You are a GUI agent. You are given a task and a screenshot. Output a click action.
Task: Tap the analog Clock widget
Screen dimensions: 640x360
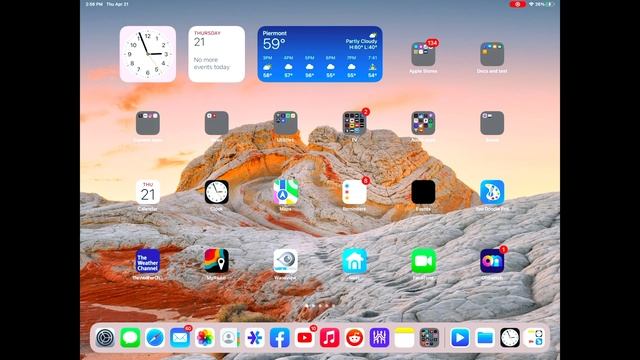point(148,54)
